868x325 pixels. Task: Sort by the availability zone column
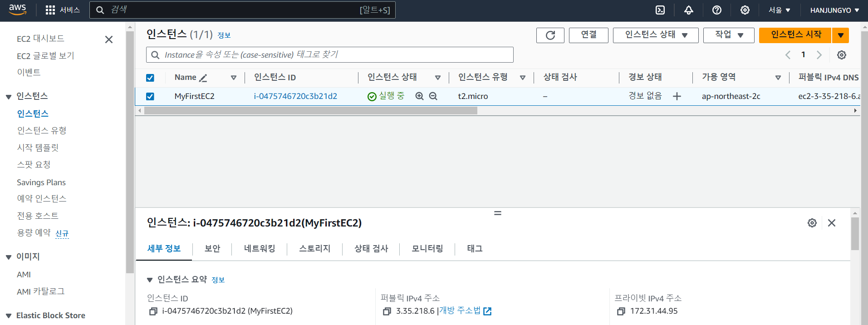[778, 78]
